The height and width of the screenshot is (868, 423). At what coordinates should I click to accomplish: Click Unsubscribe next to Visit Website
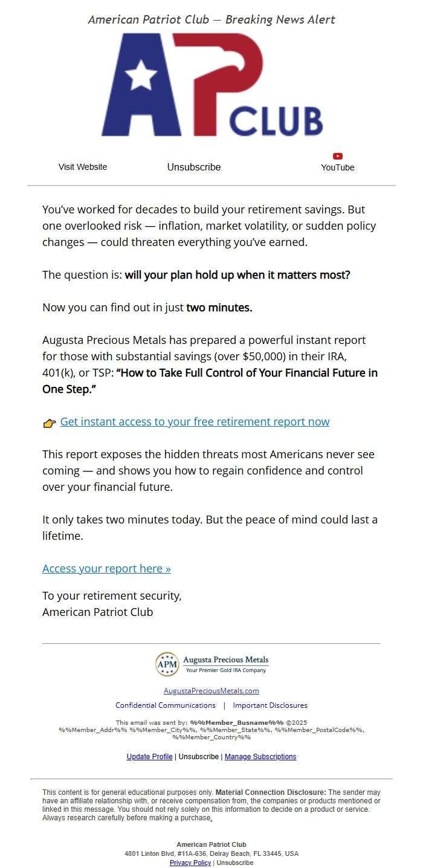(x=194, y=167)
